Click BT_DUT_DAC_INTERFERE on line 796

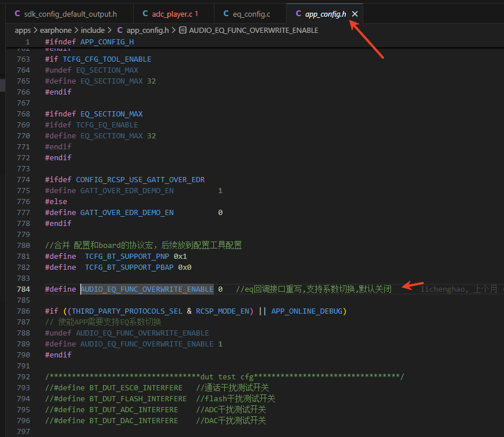(134, 421)
